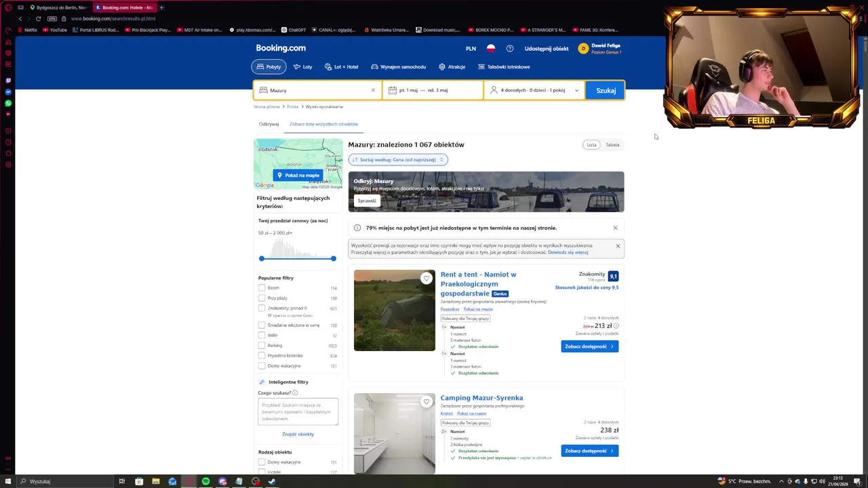Select the Tabela view toggle
Image resolution: width=868 pixels, height=488 pixels.
click(x=612, y=144)
